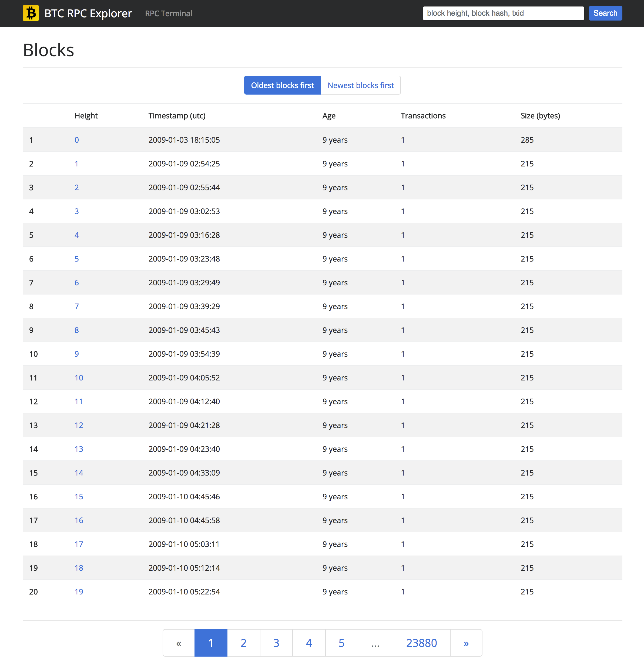Click the Bitcoin logo icon

(x=31, y=13)
